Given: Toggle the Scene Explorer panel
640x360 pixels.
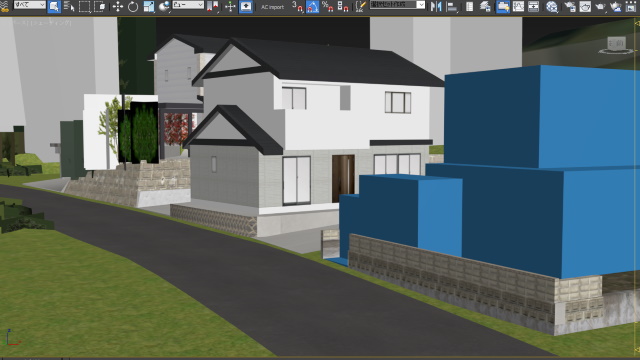Looking at the screenshot, I should point(469,7).
